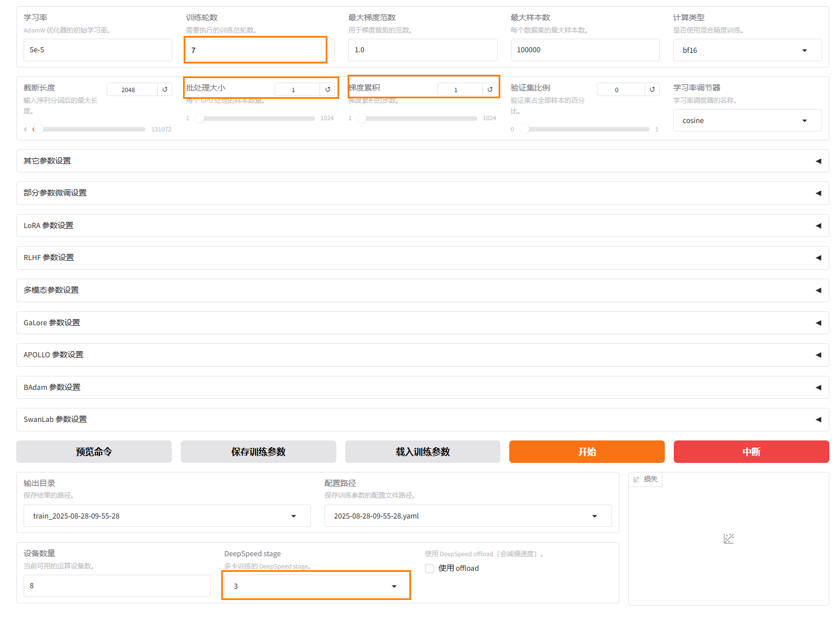Click the reset icon next to 验证集比例

(652, 89)
